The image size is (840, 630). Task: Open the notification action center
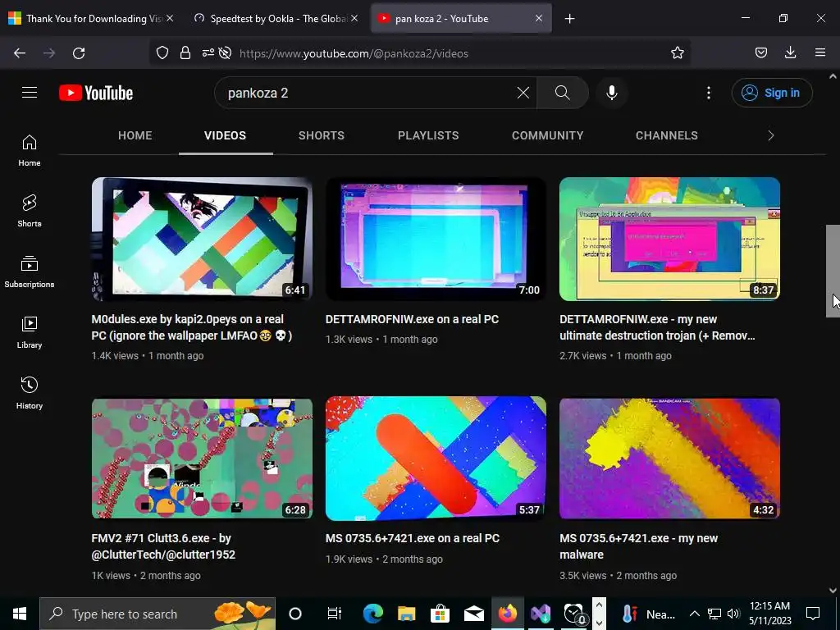coord(813,614)
